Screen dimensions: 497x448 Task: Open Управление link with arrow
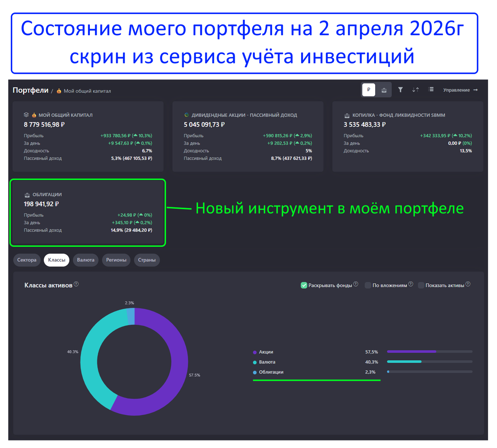tap(461, 90)
